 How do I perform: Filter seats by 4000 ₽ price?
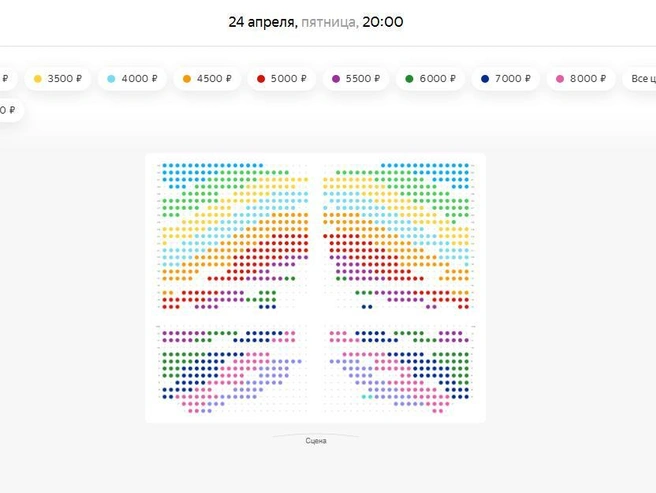(x=132, y=79)
